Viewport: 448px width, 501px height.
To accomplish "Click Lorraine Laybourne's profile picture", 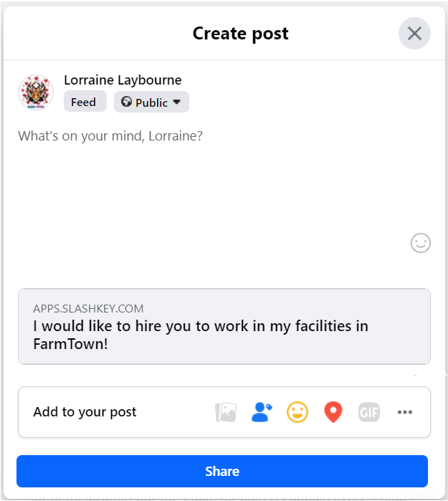I will (x=36, y=92).
